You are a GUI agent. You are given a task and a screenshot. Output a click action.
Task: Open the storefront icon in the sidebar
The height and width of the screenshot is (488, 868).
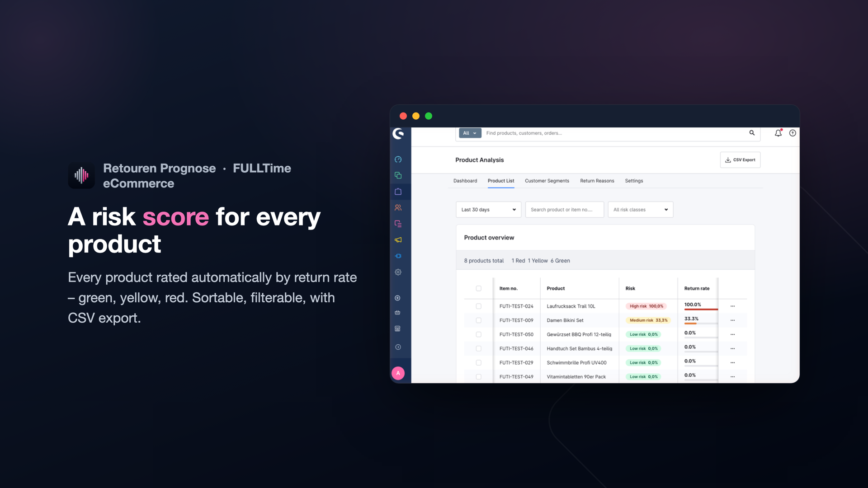[x=397, y=329]
